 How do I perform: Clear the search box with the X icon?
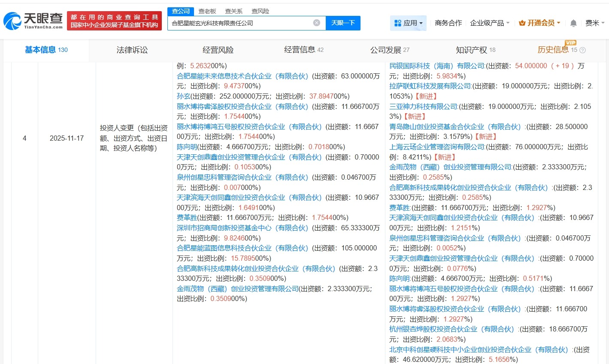316,23
